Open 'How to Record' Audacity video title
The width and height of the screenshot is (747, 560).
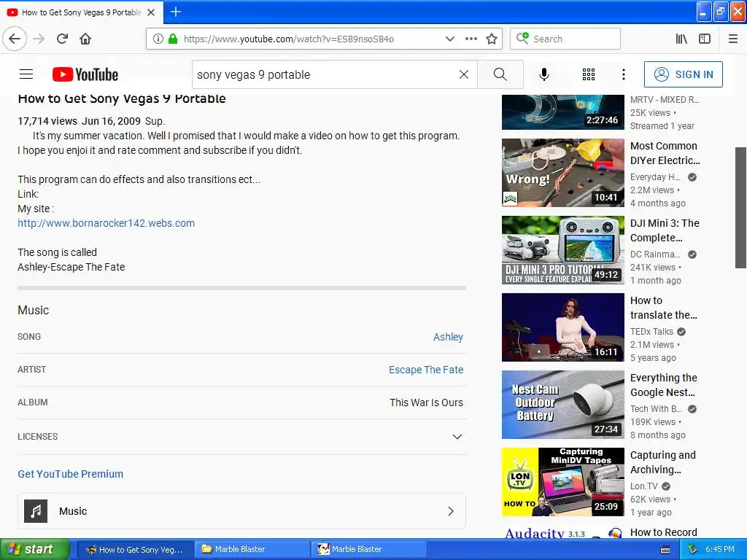click(664, 532)
